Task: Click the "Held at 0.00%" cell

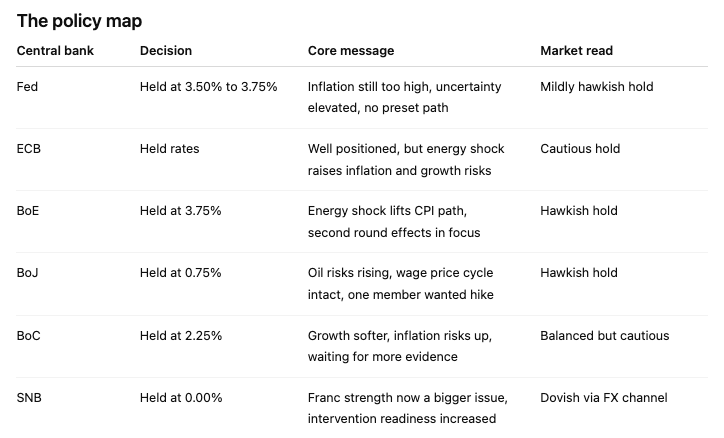Action: coord(181,398)
